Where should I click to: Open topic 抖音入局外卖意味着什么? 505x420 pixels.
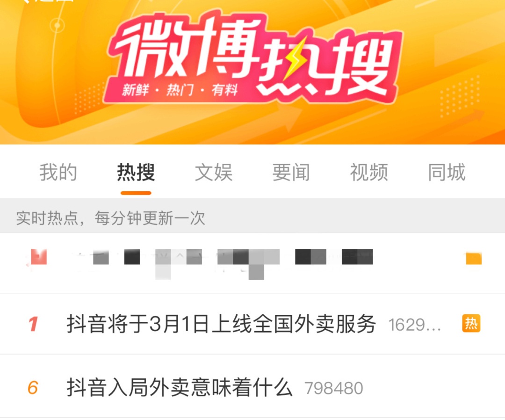pyautogui.click(x=180, y=387)
